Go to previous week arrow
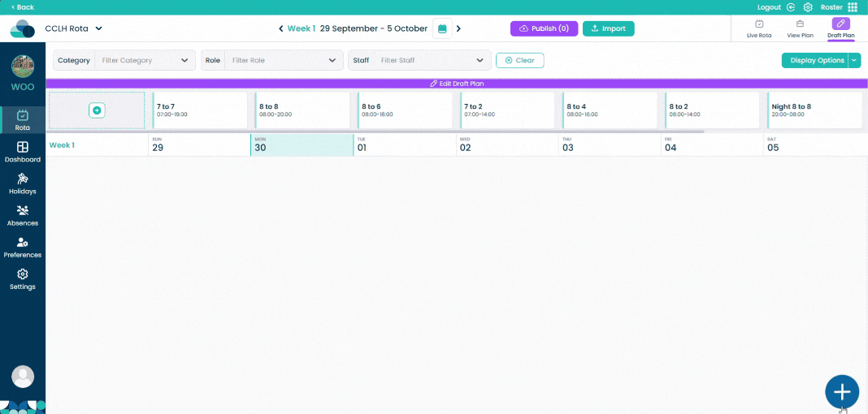Viewport: 868px width, 414px height. [x=280, y=28]
